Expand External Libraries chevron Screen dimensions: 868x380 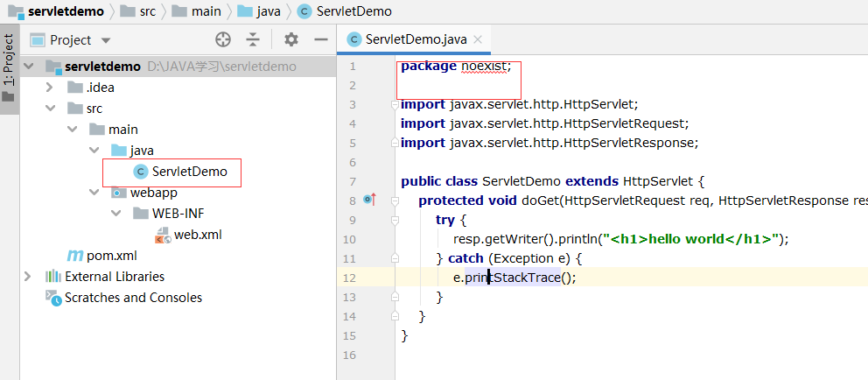28,276
